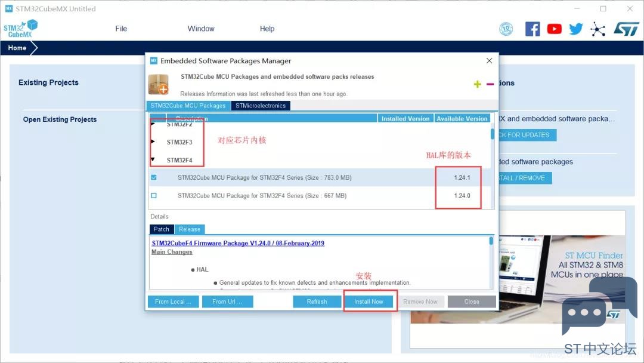Click the Main Changes heading in details
Image resolution: width=644 pixels, height=363 pixels.
172,252
